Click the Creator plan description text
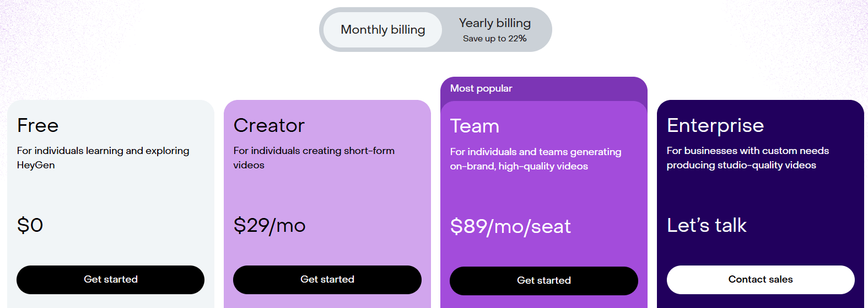The image size is (868, 308). [x=314, y=158]
